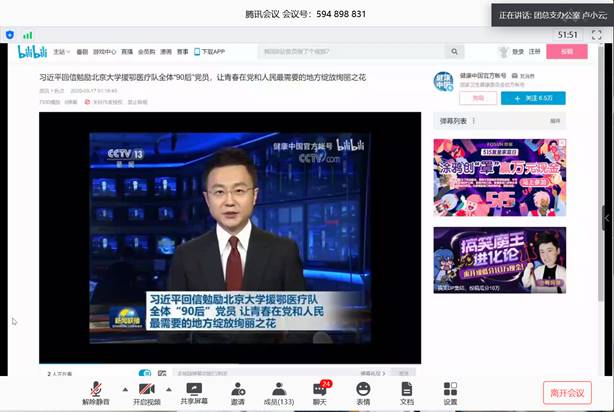Image resolution: width=614 pixels, height=412 pixels.
Task: Unmute microphone with 解除静音 icon
Action: pyautogui.click(x=96, y=391)
